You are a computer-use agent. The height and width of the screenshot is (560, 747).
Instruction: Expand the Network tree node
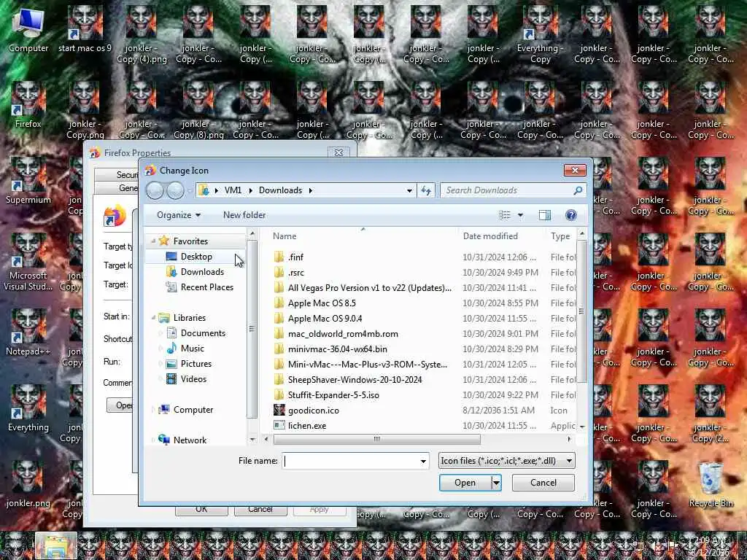coord(153,440)
